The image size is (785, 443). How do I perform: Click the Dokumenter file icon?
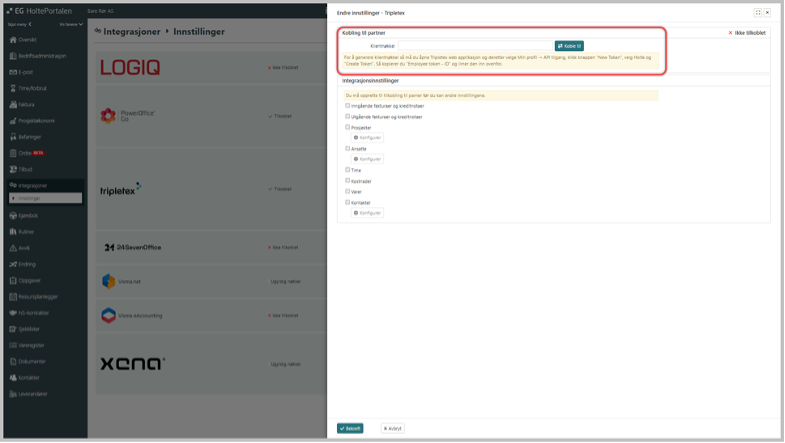tap(13, 361)
